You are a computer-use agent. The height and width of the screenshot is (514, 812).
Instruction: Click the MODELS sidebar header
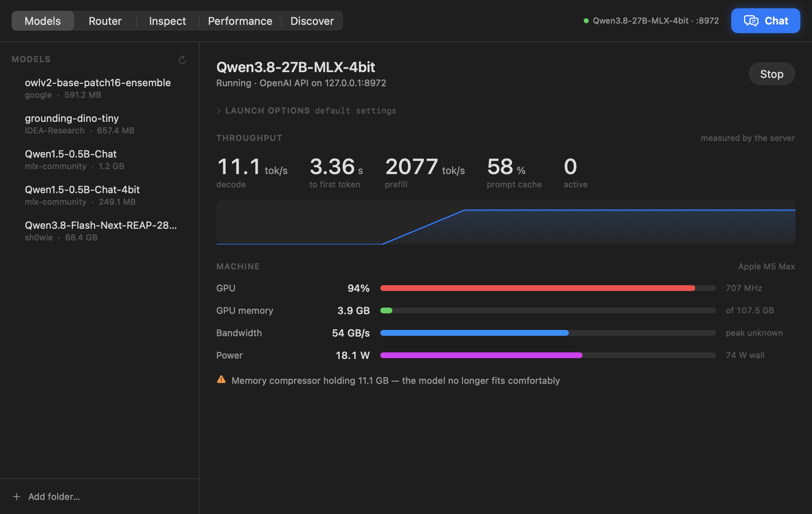click(31, 59)
